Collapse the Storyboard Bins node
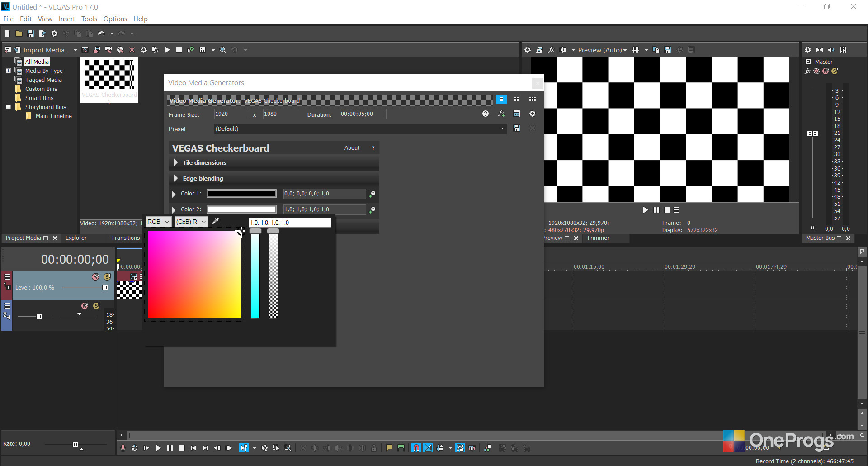868x466 pixels. [x=8, y=107]
